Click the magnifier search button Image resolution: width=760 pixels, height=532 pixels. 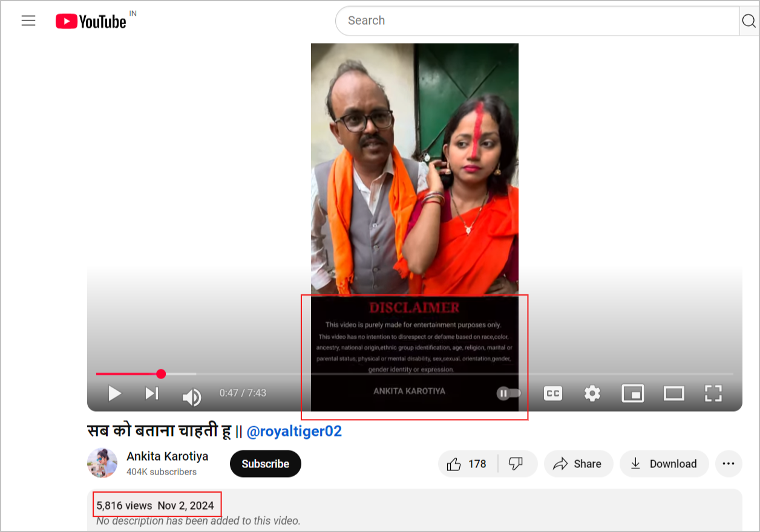pyautogui.click(x=749, y=21)
